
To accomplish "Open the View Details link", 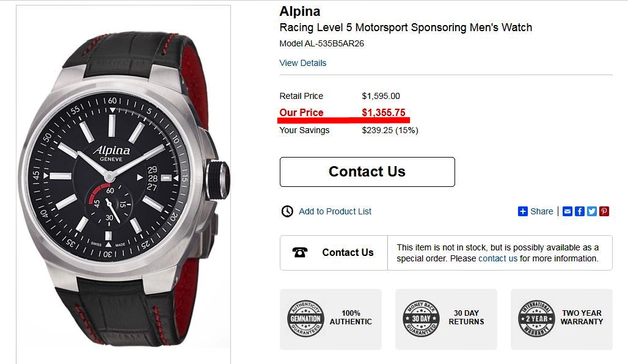I will (x=303, y=63).
